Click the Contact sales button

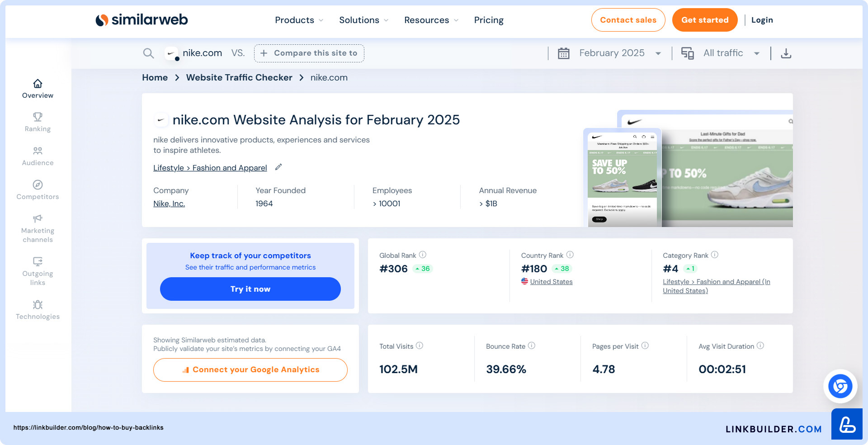pos(628,20)
